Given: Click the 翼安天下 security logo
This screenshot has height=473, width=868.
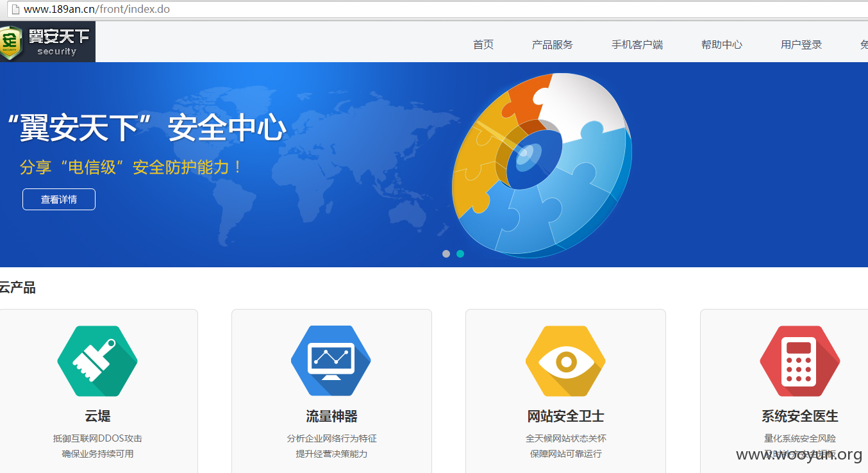Looking at the screenshot, I should pos(47,42).
